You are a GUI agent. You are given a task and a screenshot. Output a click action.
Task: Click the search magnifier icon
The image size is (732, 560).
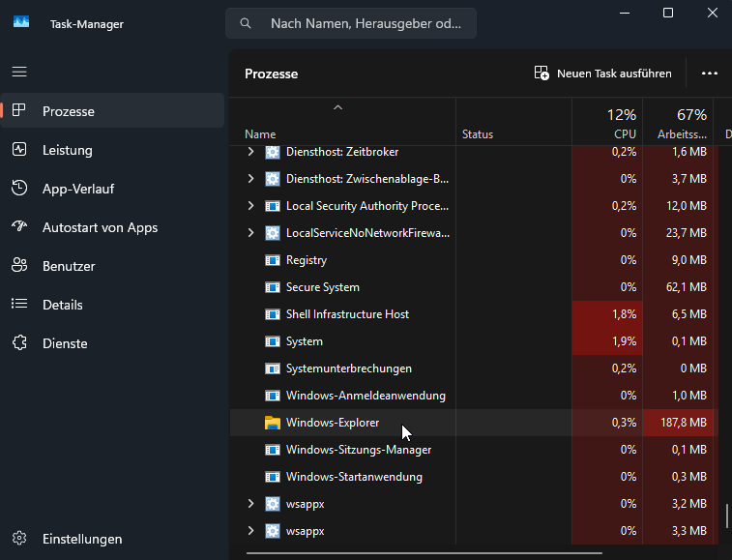click(246, 23)
